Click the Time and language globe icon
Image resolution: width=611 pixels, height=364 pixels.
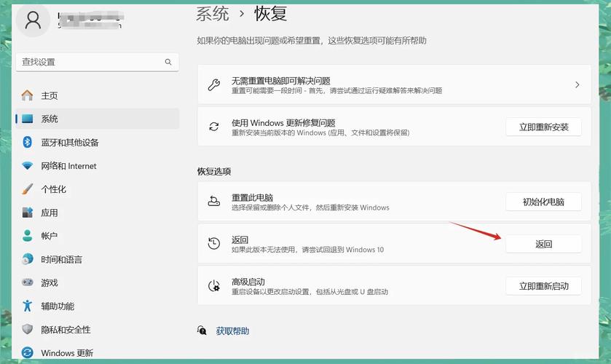click(x=27, y=259)
